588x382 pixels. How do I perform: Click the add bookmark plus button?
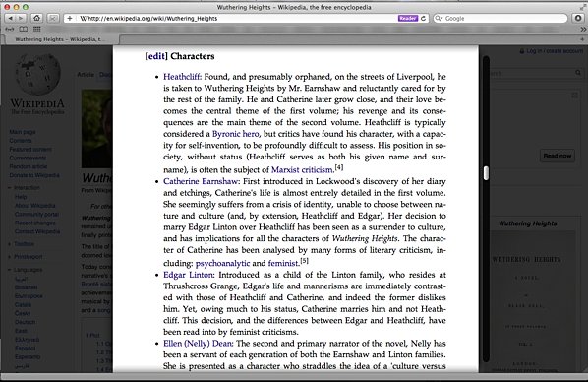[x=70, y=18]
